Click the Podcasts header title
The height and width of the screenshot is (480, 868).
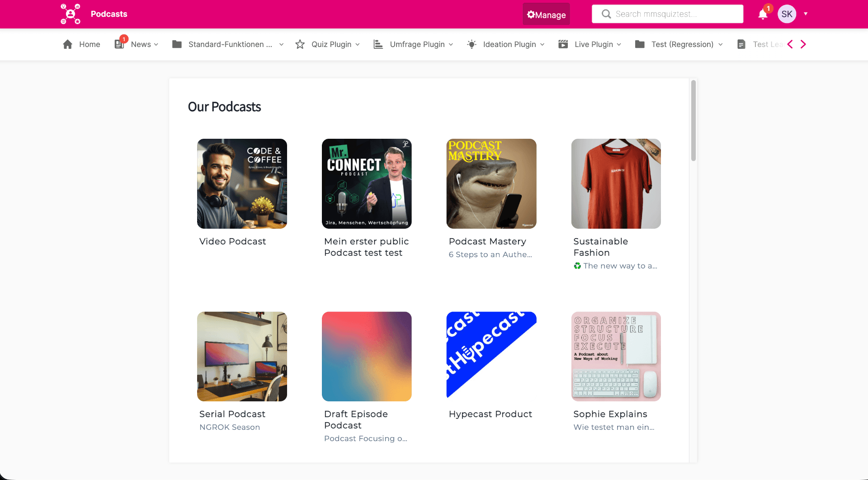pyautogui.click(x=109, y=14)
